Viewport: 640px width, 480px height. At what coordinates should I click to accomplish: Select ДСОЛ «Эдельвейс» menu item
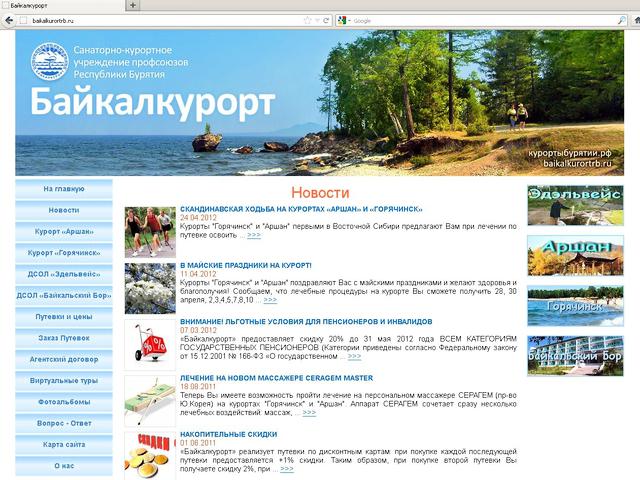[x=64, y=274]
